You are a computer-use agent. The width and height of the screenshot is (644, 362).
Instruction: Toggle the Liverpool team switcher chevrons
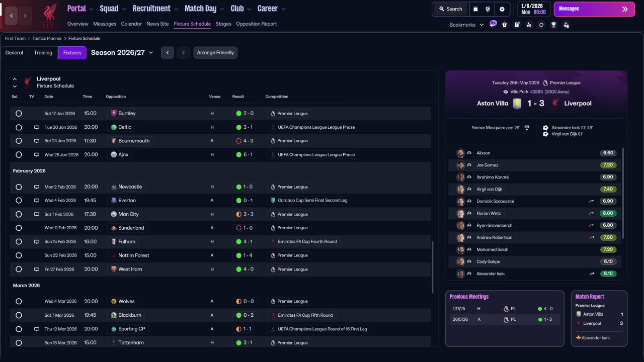pyautogui.click(x=15, y=82)
